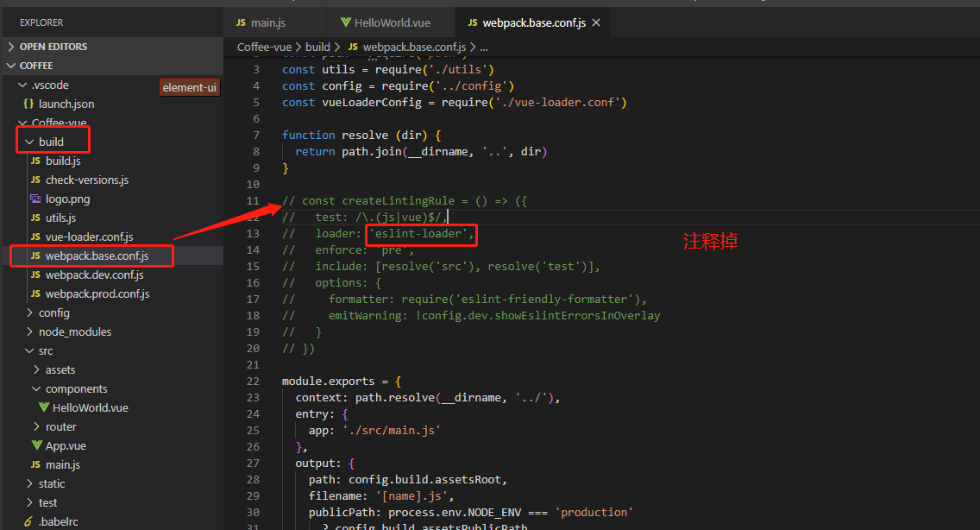Collapse the build folder
This screenshot has width=980, height=530.
pyautogui.click(x=29, y=142)
